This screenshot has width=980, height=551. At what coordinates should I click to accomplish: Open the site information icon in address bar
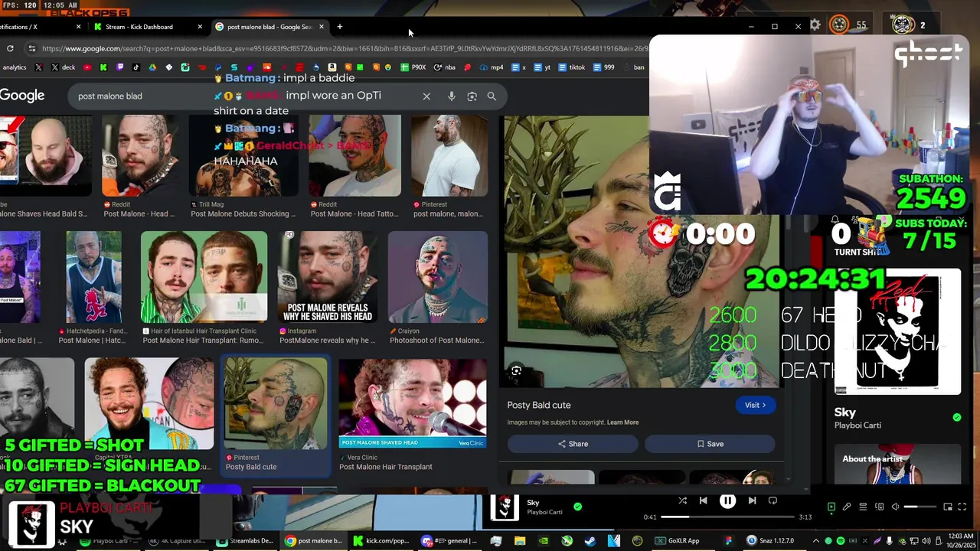point(31,48)
